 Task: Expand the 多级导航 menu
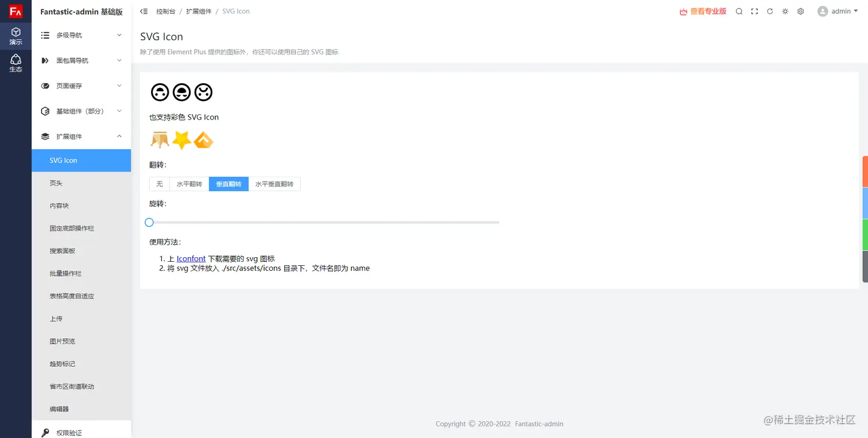[82, 36]
